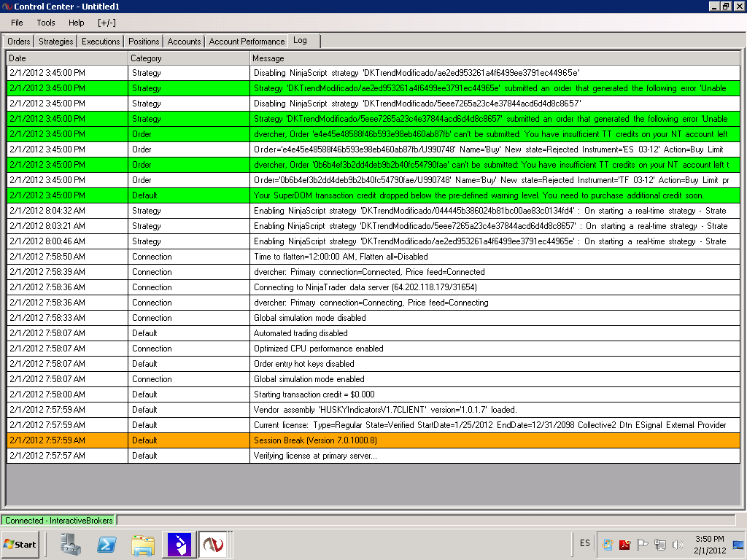Image resolution: width=747 pixels, height=560 pixels.
Task: Select 'Primary connection=Connected, Price feed=Connected' message
Action: tap(495, 272)
